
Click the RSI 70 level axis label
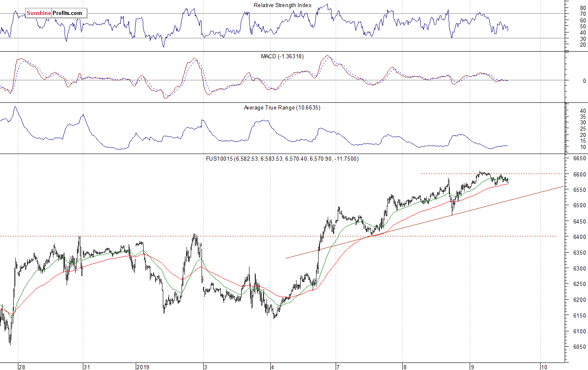583,14
